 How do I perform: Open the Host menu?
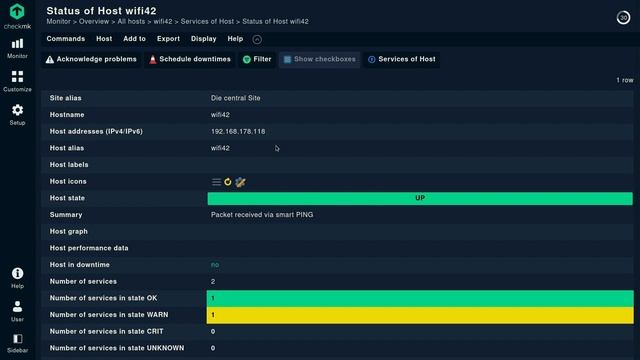(104, 39)
